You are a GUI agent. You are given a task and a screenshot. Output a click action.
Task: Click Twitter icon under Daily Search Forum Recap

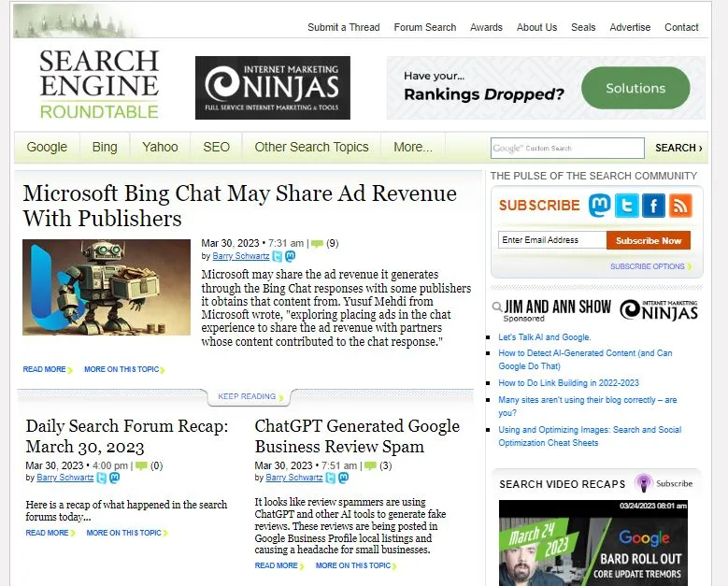(x=101, y=478)
